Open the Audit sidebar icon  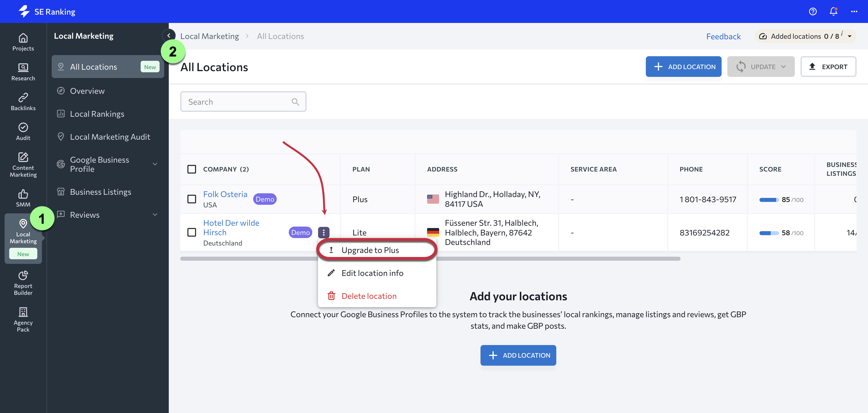tap(23, 132)
